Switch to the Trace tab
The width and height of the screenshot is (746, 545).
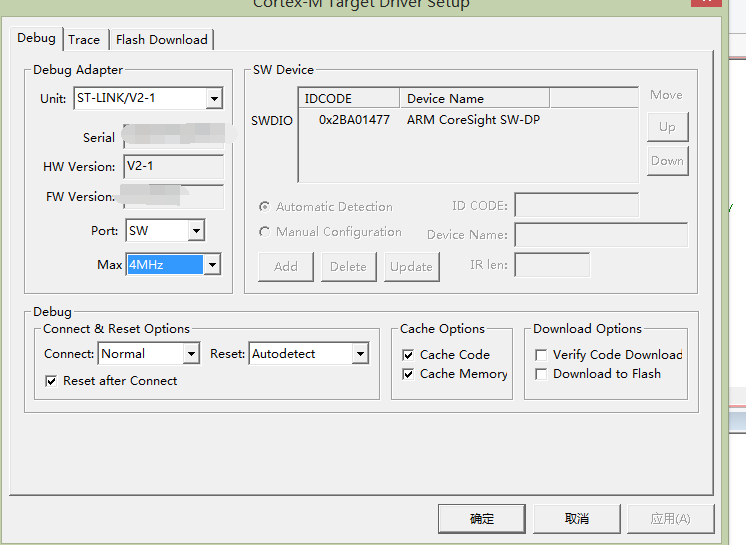[x=84, y=40]
